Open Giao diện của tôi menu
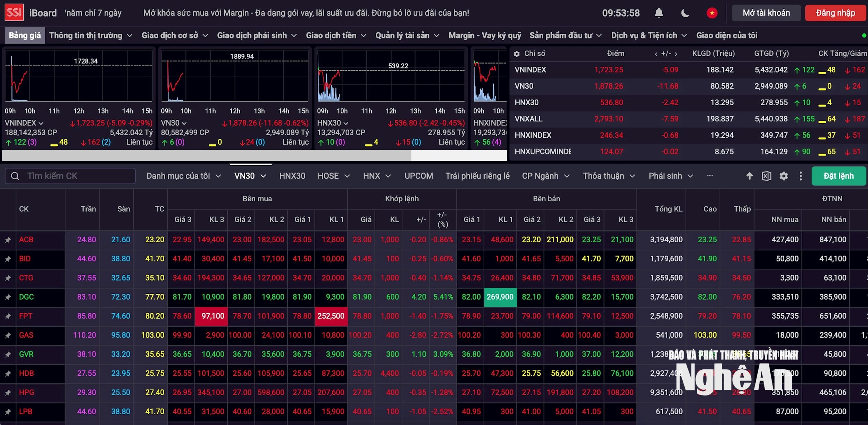The height and width of the screenshot is (425, 868). (727, 35)
